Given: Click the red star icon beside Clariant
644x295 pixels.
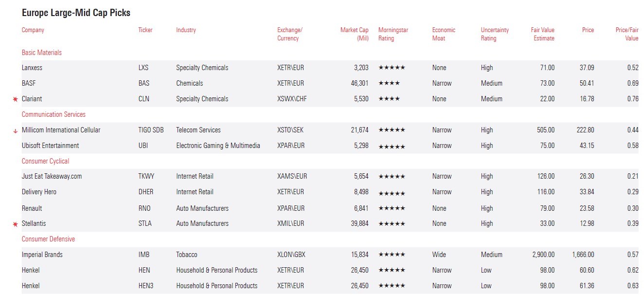Looking at the screenshot, I should click(15, 99).
